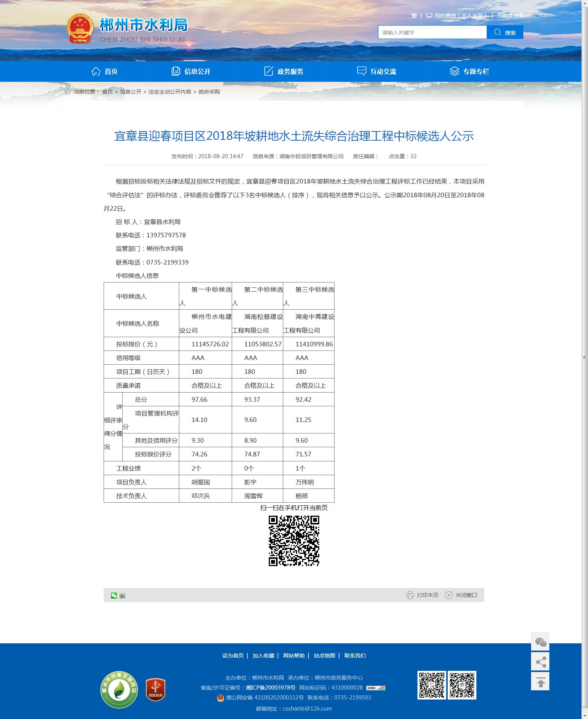This screenshot has width=588, height=719.
Task: Click the first footer QR code
Action: click(432, 685)
